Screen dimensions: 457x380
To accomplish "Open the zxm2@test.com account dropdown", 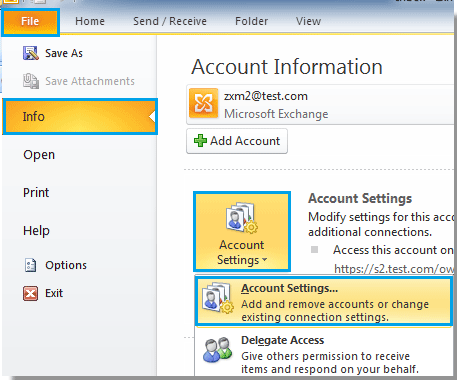I will click(321, 104).
